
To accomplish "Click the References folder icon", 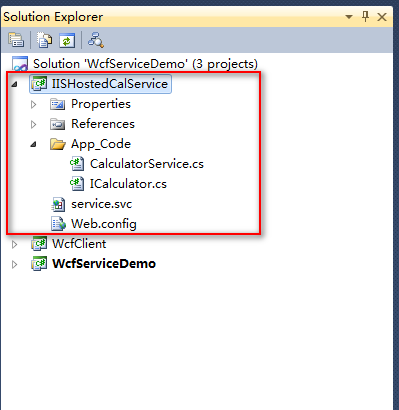I will [x=57, y=124].
